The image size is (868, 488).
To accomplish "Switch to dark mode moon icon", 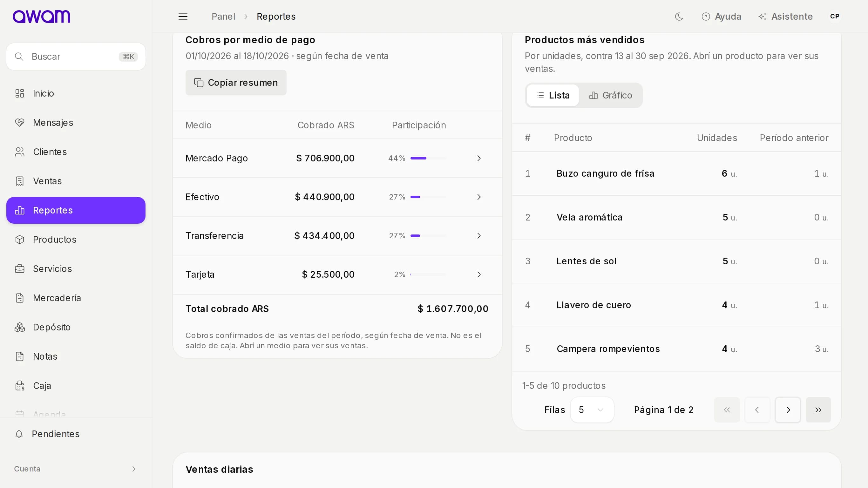I will [679, 16].
